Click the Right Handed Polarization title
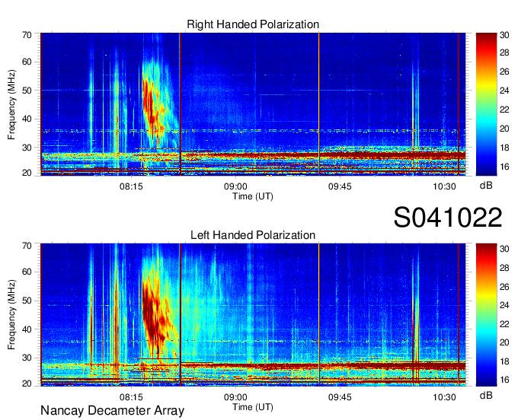518x420 pixels. [253, 24]
